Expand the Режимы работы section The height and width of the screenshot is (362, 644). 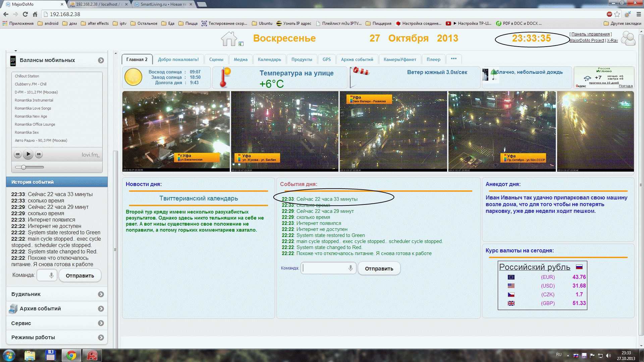click(101, 338)
